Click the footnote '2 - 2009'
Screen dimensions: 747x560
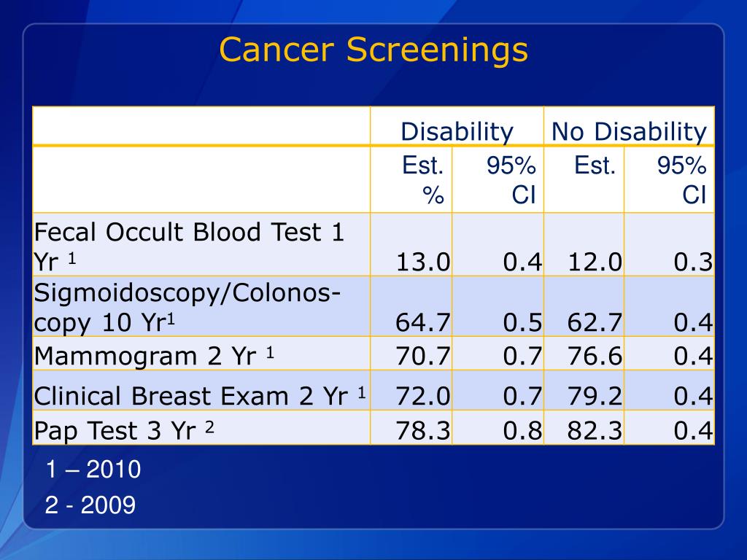tap(90, 505)
